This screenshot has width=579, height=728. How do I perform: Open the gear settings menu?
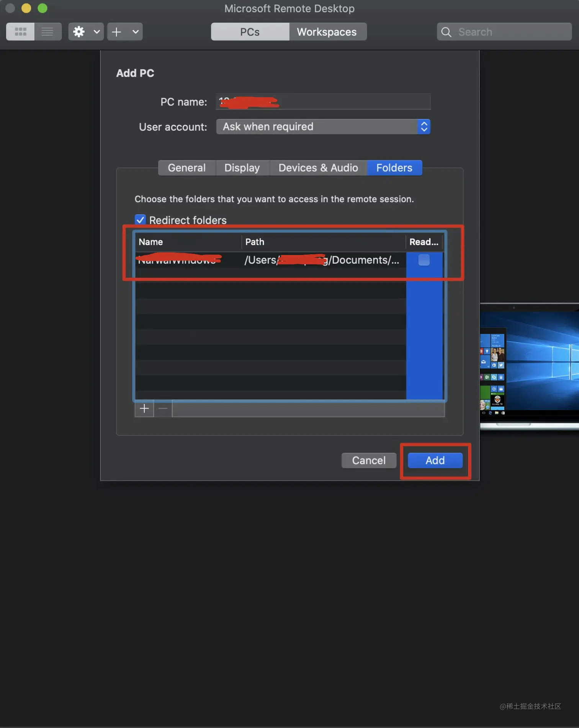click(x=79, y=31)
